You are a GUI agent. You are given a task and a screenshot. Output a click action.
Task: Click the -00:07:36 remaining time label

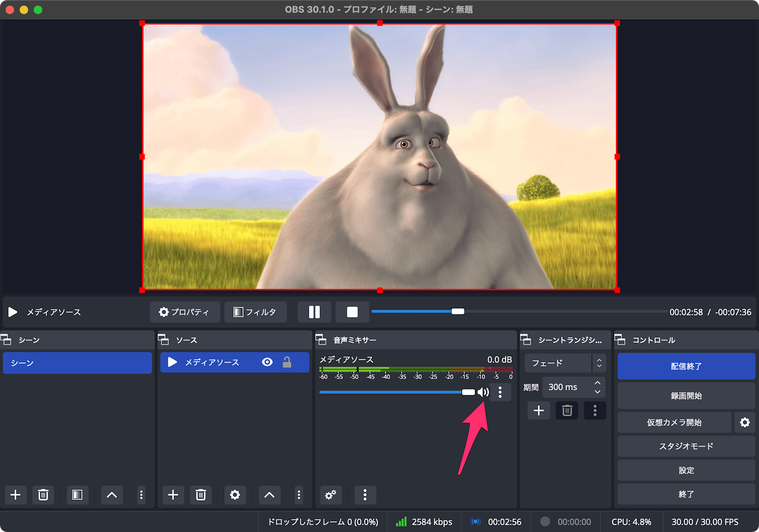tap(733, 312)
